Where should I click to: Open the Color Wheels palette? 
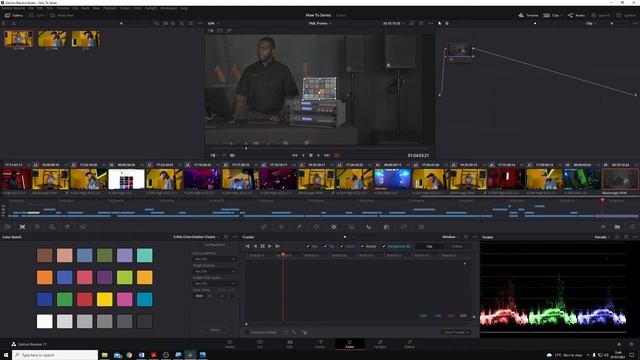37,227
